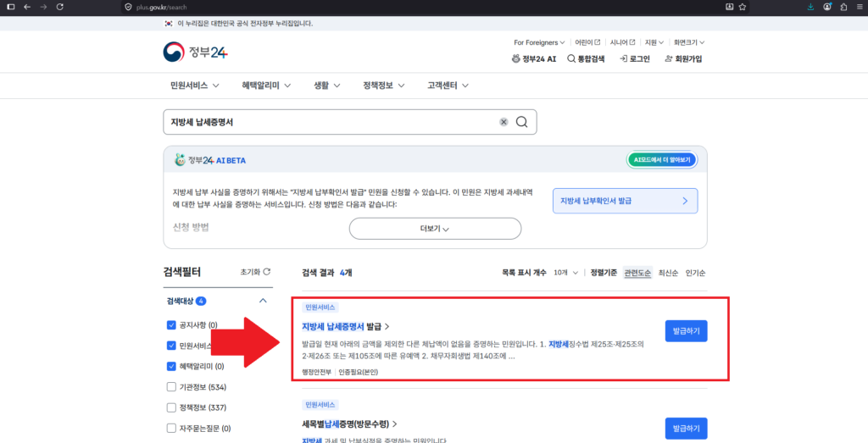
Task: Click the 정부24 AI BETA logo
Action: point(210,160)
